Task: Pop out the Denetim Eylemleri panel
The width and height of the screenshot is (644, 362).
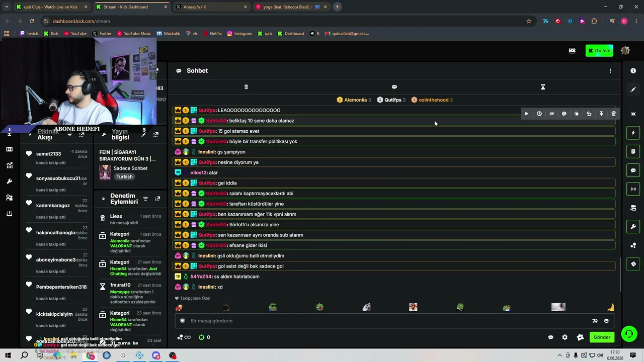Action: 157,199
